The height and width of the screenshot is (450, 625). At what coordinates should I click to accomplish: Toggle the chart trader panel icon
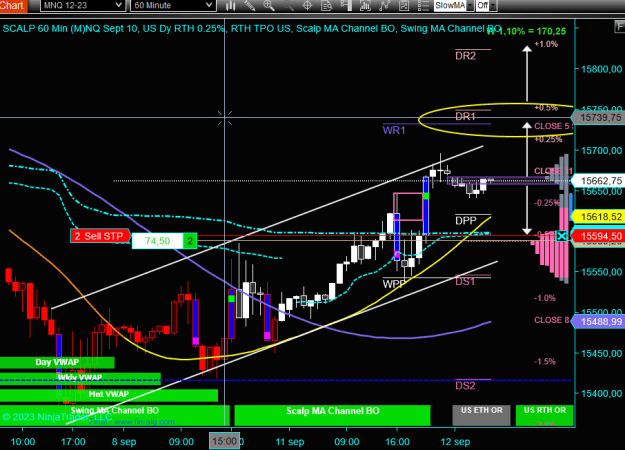coord(346,5)
